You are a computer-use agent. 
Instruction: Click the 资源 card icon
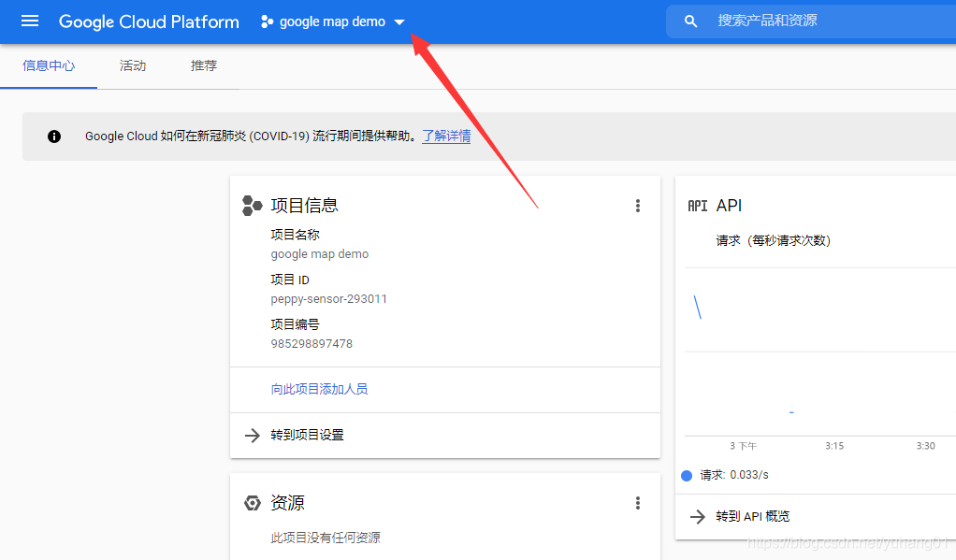coord(252,503)
